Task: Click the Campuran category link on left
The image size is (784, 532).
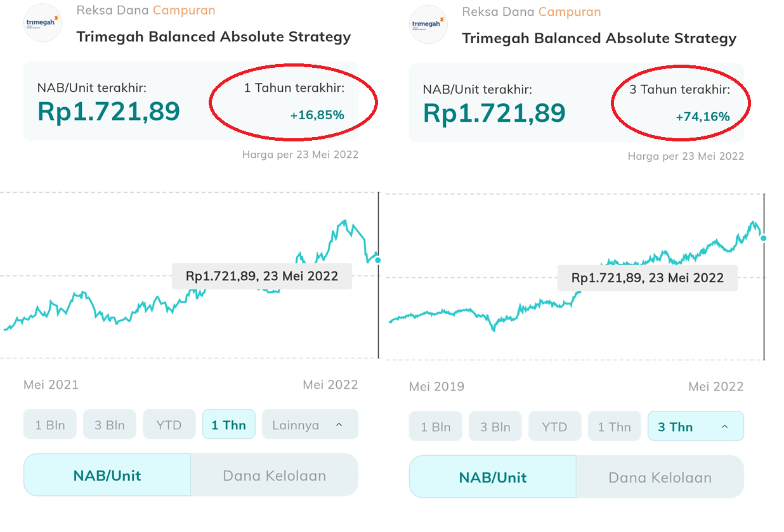Action: point(184,10)
